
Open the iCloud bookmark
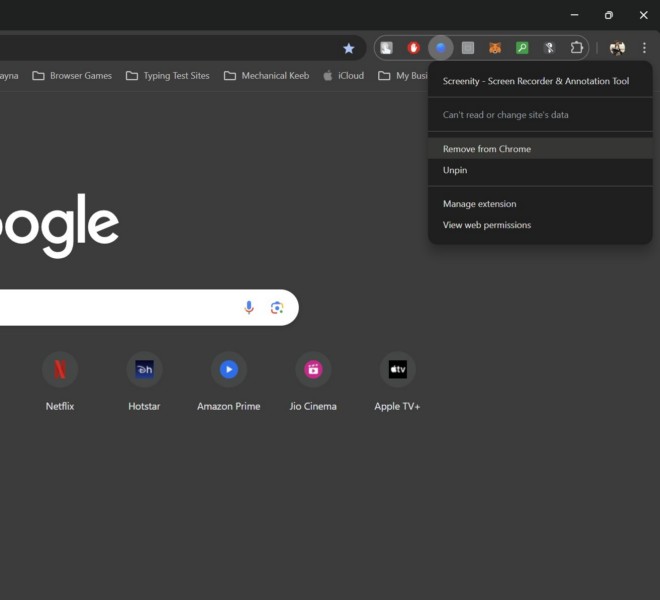click(343, 76)
